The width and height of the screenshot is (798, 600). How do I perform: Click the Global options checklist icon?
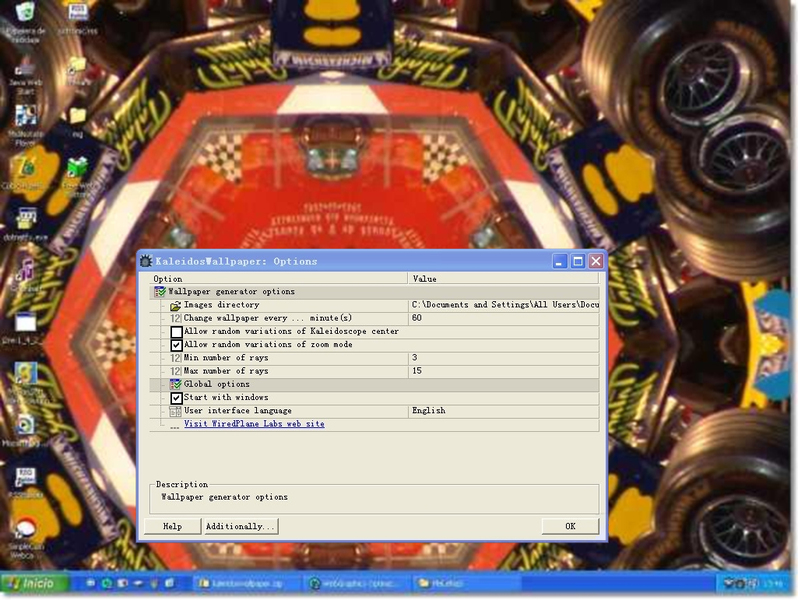coord(176,384)
